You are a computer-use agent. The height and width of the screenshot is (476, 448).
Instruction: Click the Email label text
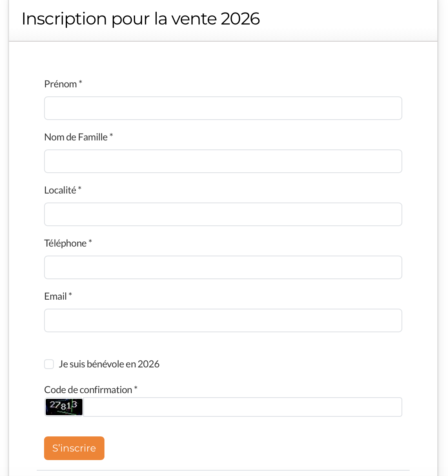[55, 297]
